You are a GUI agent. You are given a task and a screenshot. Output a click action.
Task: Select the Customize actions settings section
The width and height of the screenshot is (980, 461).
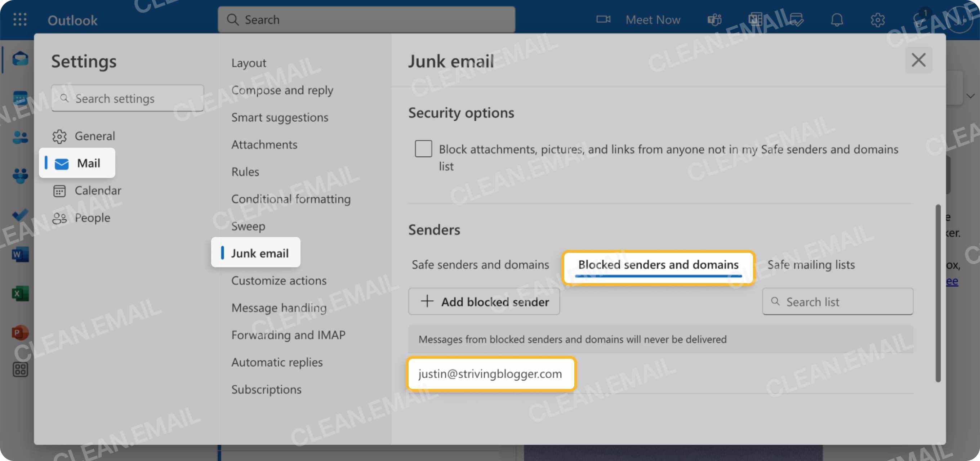coord(279,280)
